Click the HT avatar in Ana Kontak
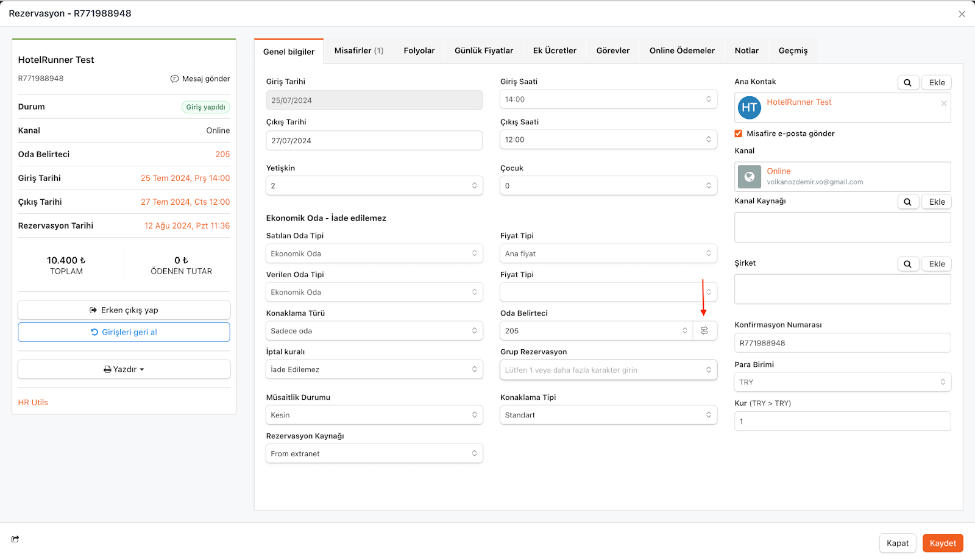975x560 pixels. click(750, 108)
